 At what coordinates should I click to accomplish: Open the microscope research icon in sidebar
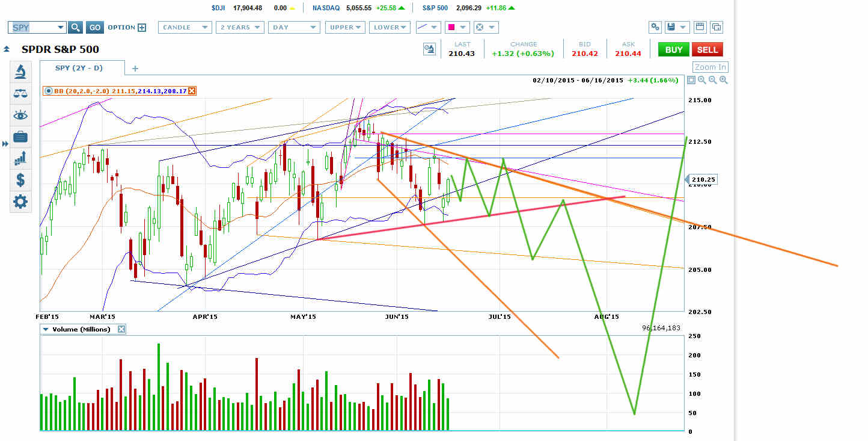(x=20, y=72)
